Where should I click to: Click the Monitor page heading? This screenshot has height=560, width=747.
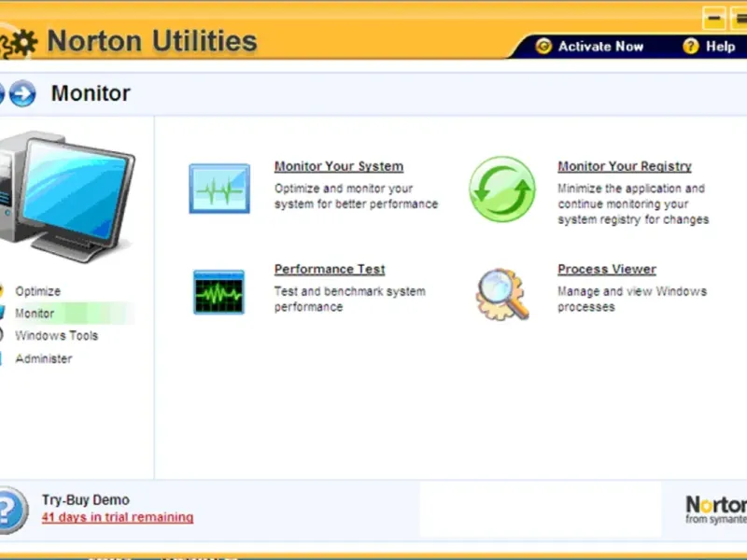91,93
